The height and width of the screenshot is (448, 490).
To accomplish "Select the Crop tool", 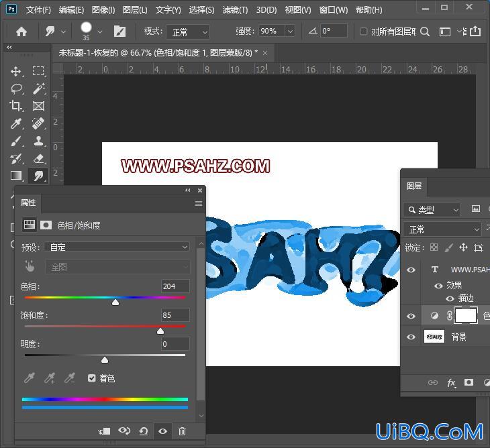I will tap(16, 106).
